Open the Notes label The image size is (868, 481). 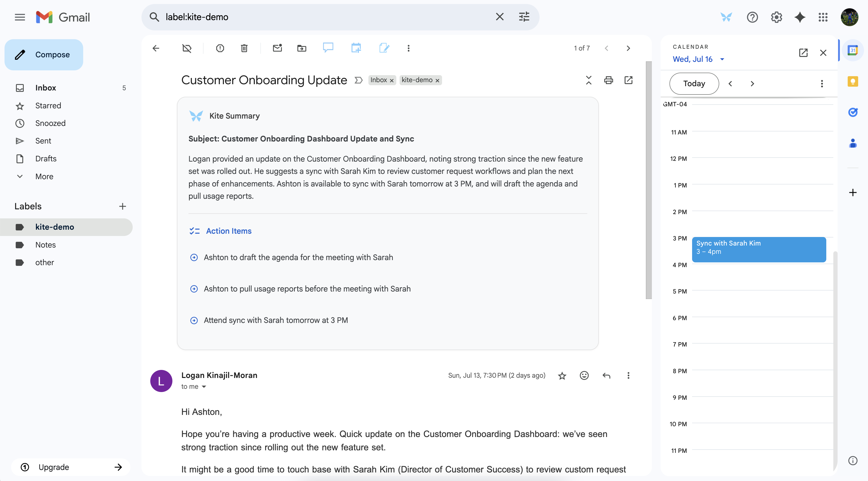45,245
